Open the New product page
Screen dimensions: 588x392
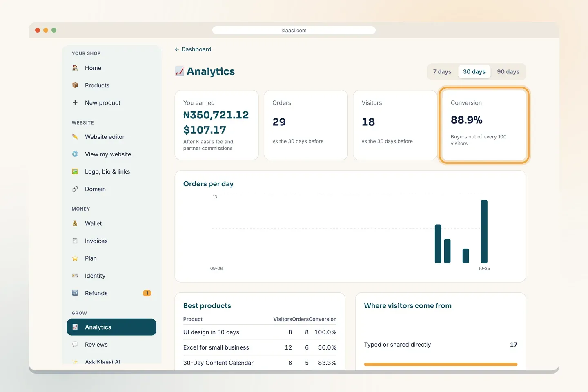click(x=111, y=103)
